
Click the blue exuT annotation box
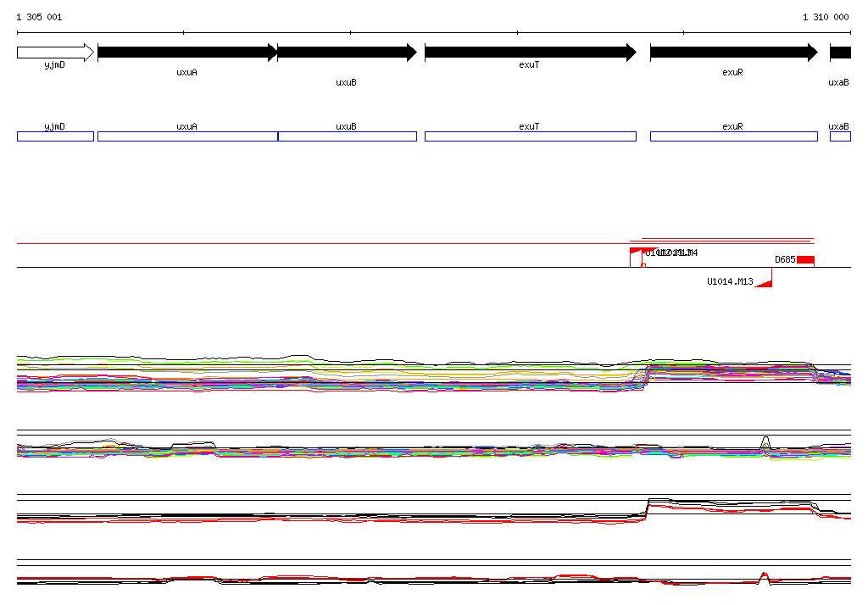pos(531,136)
